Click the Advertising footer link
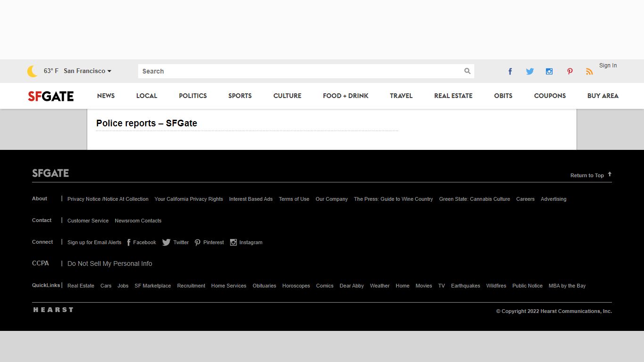 (553, 199)
